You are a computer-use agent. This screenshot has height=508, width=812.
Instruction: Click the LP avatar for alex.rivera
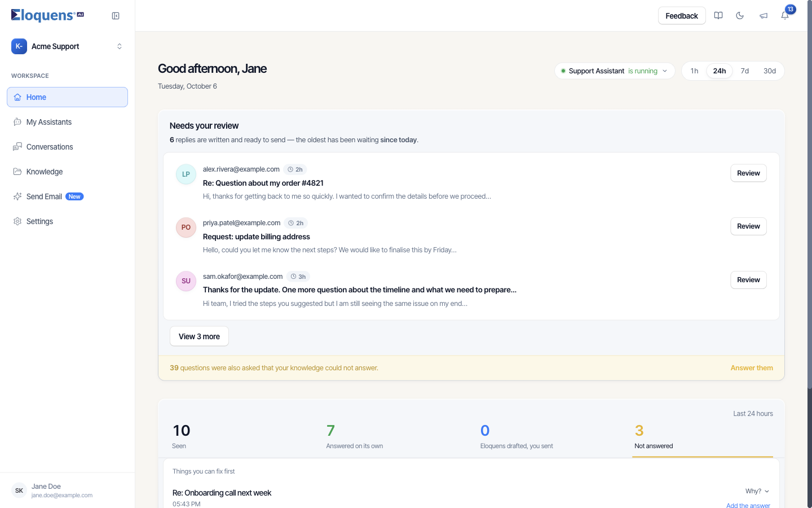click(186, 174)
